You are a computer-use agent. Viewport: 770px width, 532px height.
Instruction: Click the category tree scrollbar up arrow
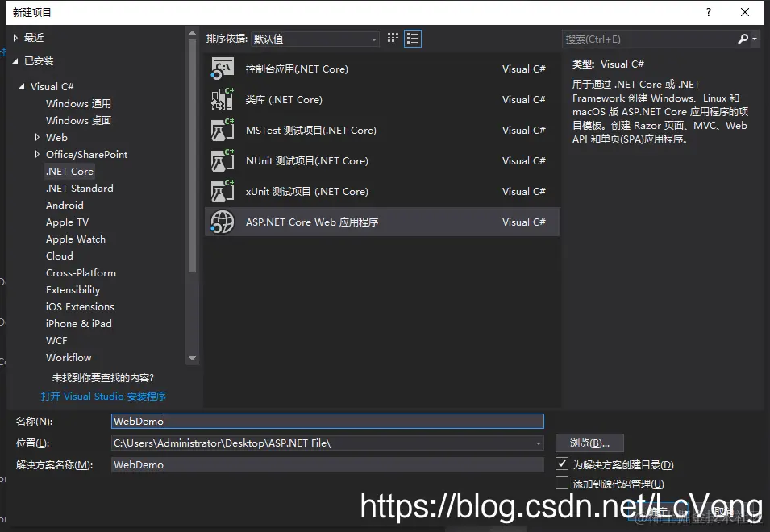(193, 33)
